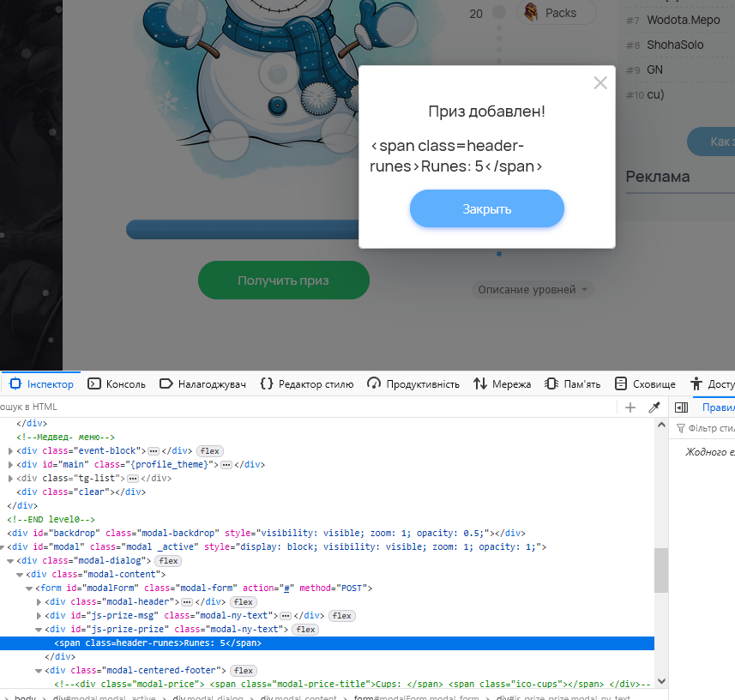The image size is (735, 700).
Task: Click the markup scrollbar up arrow
Action: pyautogui.click(x=661, y=425)
